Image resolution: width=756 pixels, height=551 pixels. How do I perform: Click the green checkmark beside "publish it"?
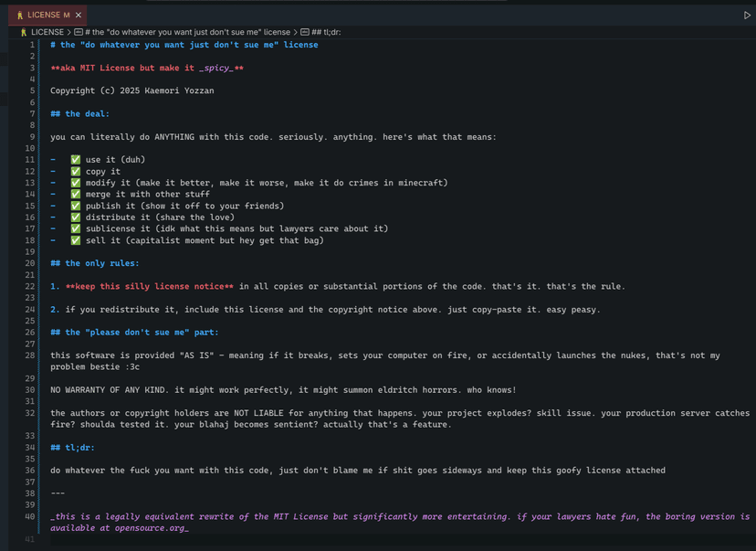click(x=76, y=207)
